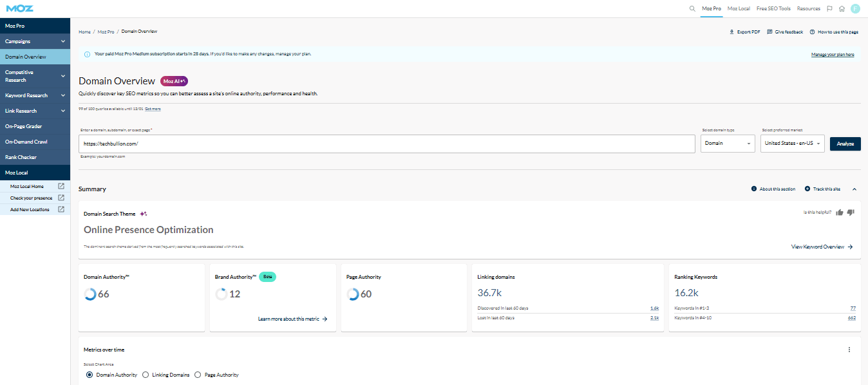868x385 pixels.
Task: Click the arrow after View Keyword Overview
Action: click(x=851, y=247)
